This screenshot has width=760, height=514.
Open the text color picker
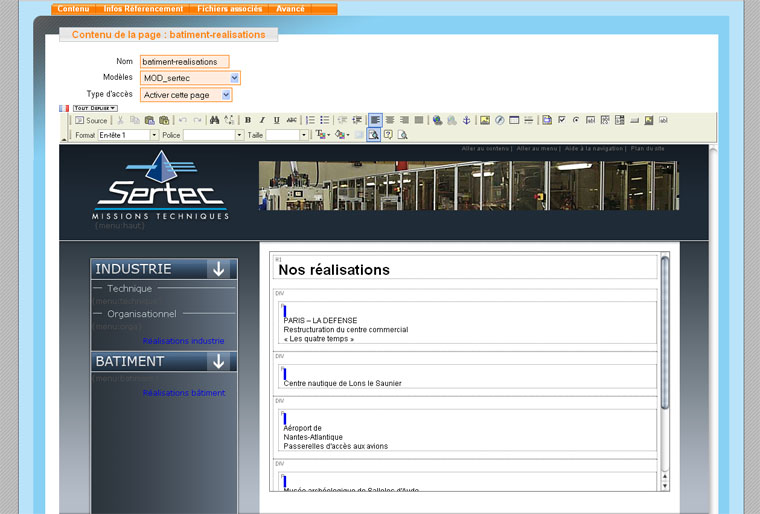point(322,135)
